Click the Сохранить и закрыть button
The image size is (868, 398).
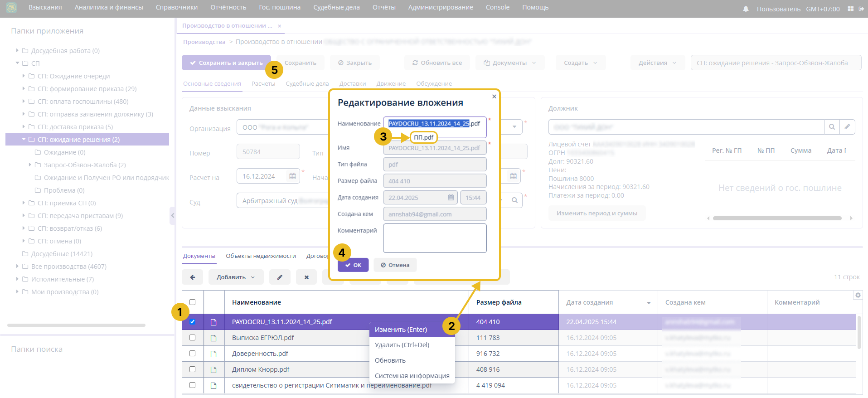(x=226, y=63)
